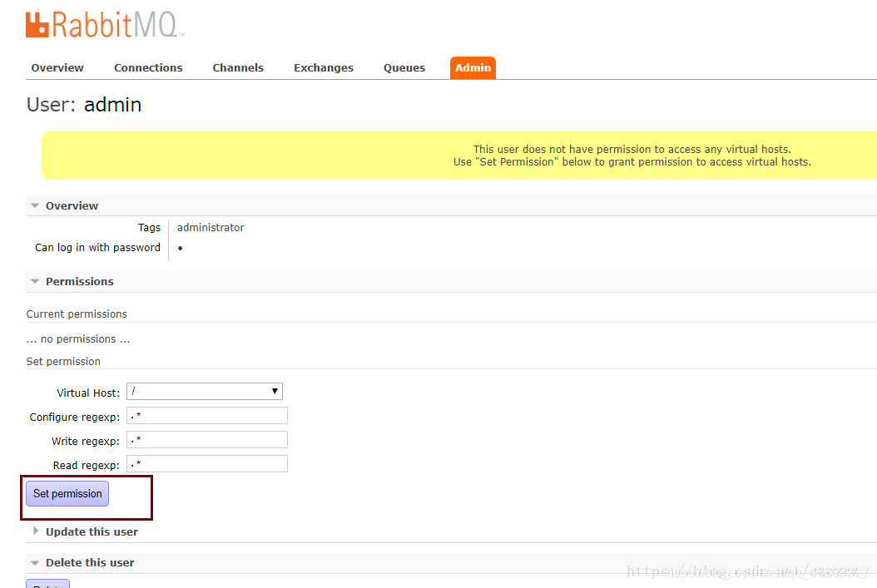
Task: Click the 'Can log in with password' label
Action: [97, 248]
